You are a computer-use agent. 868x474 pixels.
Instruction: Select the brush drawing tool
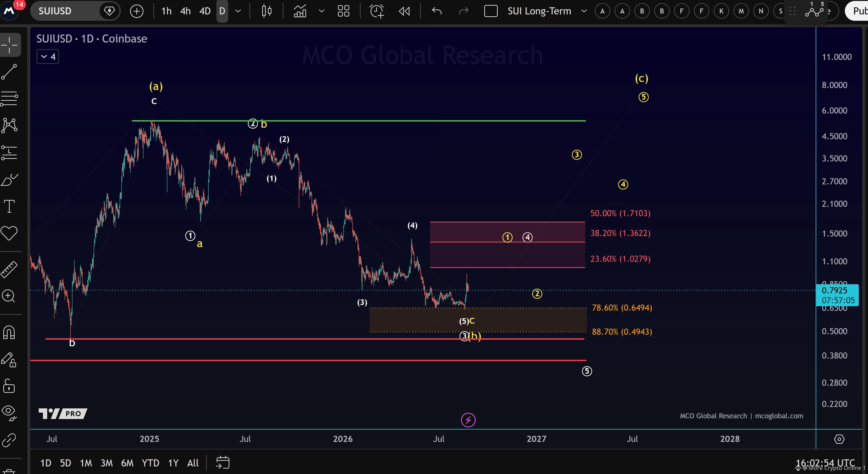(x=9, y=179)
